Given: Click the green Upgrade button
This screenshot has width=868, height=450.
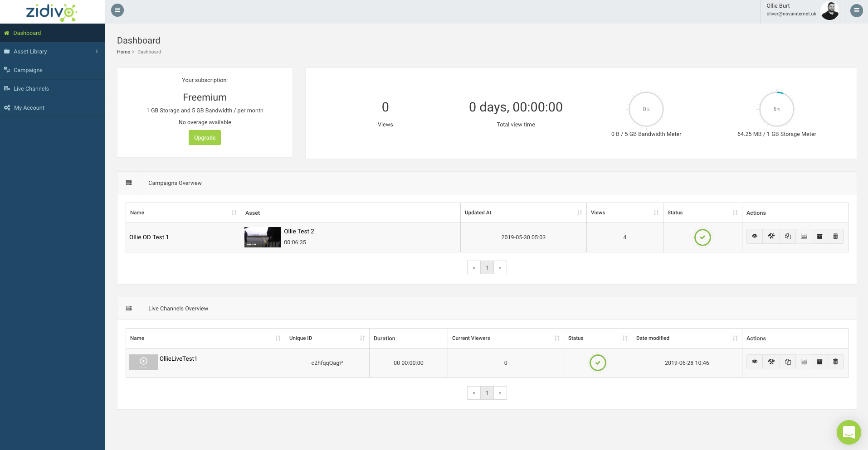Looking at the screenshot, I should [205, 138].
